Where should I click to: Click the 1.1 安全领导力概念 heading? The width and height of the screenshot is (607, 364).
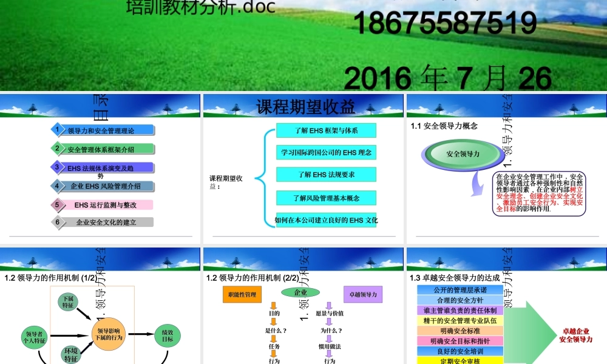coord(444,126)
